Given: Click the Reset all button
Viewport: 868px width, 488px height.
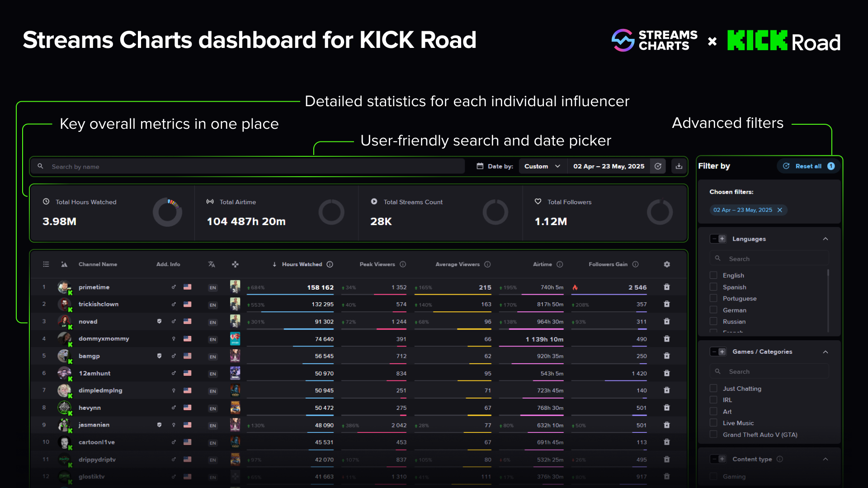Looking at the screenshot, I should pyautogui.click(x=808, y=166).
